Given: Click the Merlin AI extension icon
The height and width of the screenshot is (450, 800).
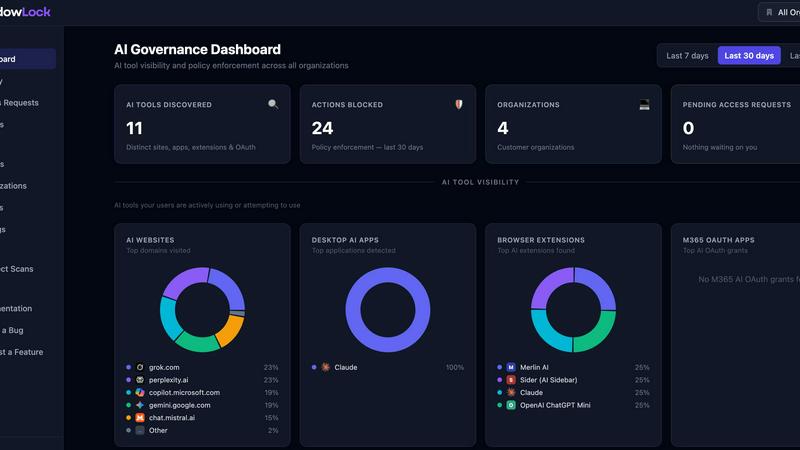Looking at the screenshot, I should (511, 367).
